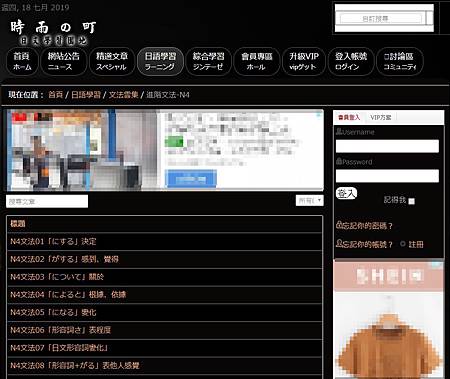The width and height of the screenshot is (450, 379).
Task: Click the blue button in banner ad
Action: point(191,179)
